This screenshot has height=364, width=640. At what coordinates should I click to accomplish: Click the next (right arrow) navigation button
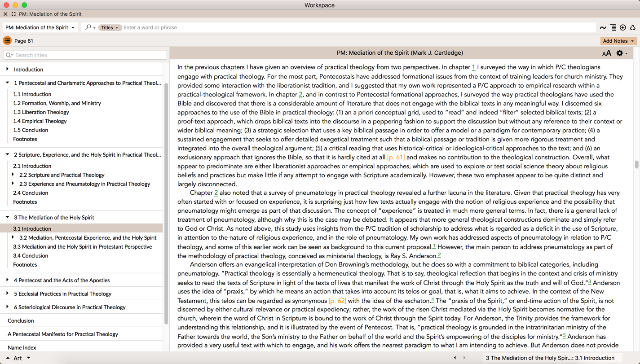464,358
